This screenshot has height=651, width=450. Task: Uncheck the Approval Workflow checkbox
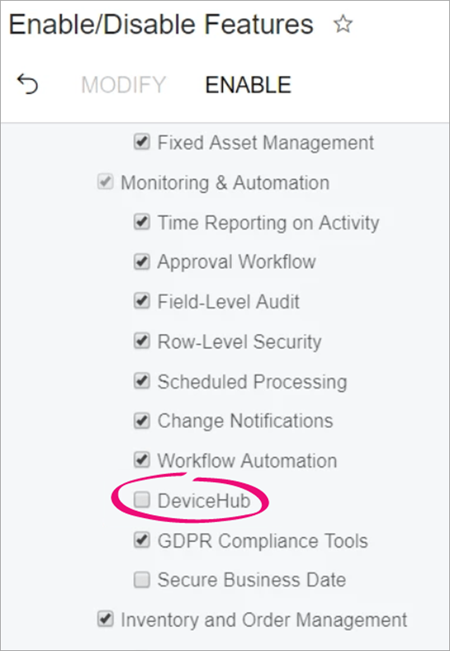point(142,262)
